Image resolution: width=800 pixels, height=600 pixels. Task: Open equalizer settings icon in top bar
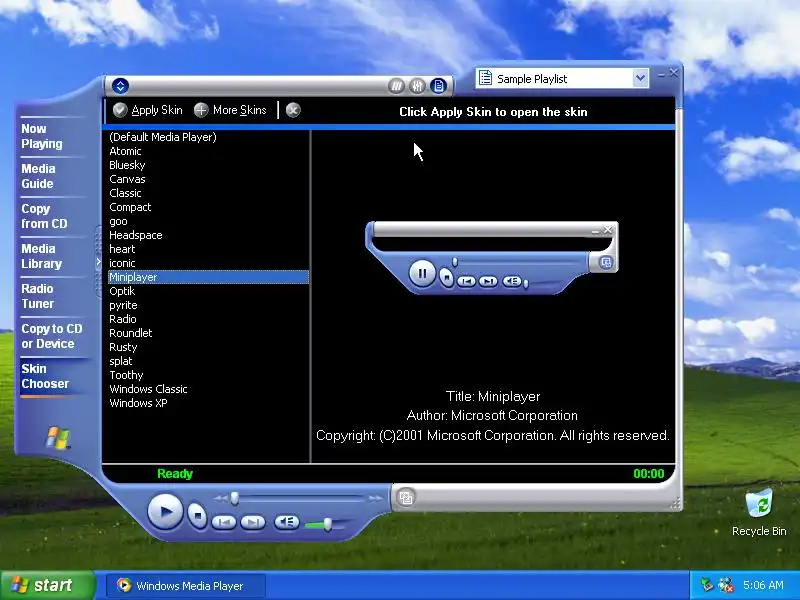(x=417, y=86)
